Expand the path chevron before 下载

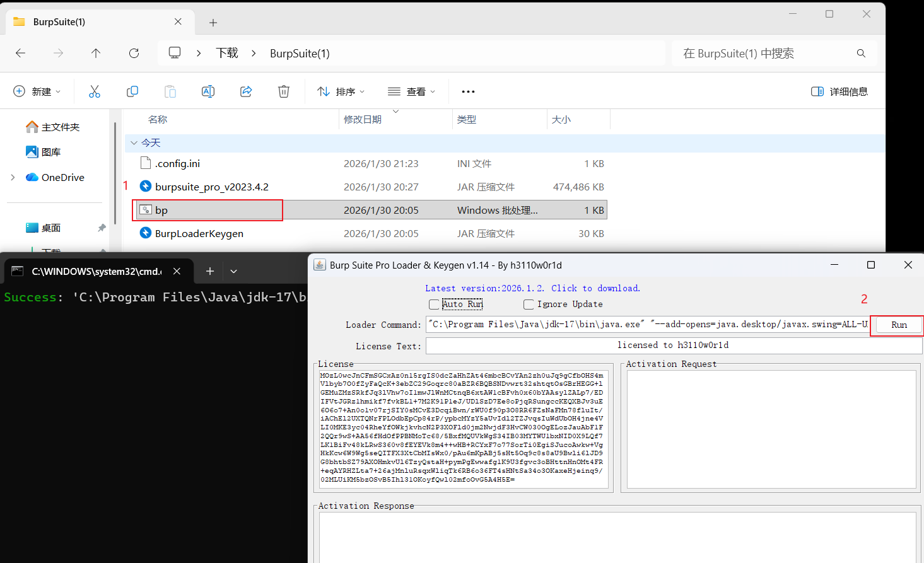point(199,54)
